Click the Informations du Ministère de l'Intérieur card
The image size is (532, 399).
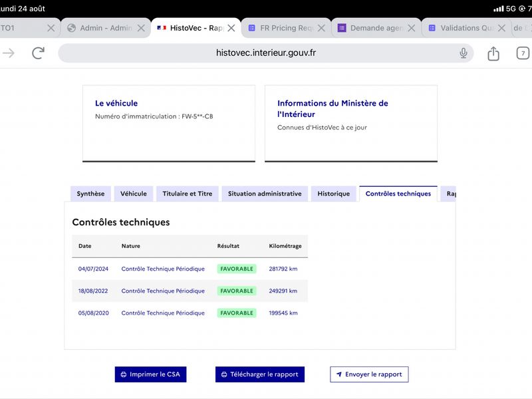351,124
